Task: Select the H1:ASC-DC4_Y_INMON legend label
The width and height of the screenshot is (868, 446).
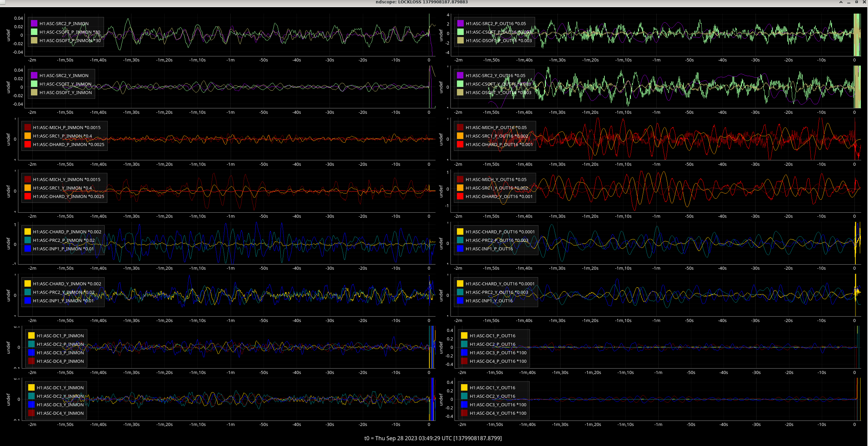Action: point(60,413)
